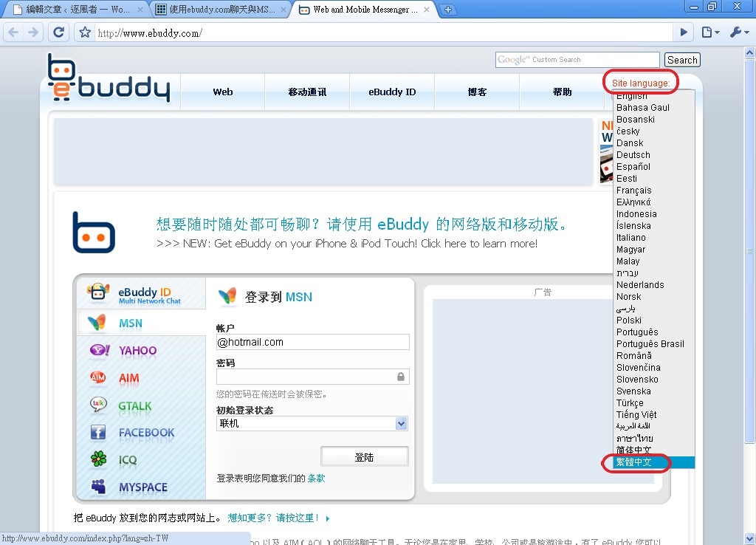Choose Deutsch from language list
This screenshot has width=756, height=545.
click(x=654, y=155)
